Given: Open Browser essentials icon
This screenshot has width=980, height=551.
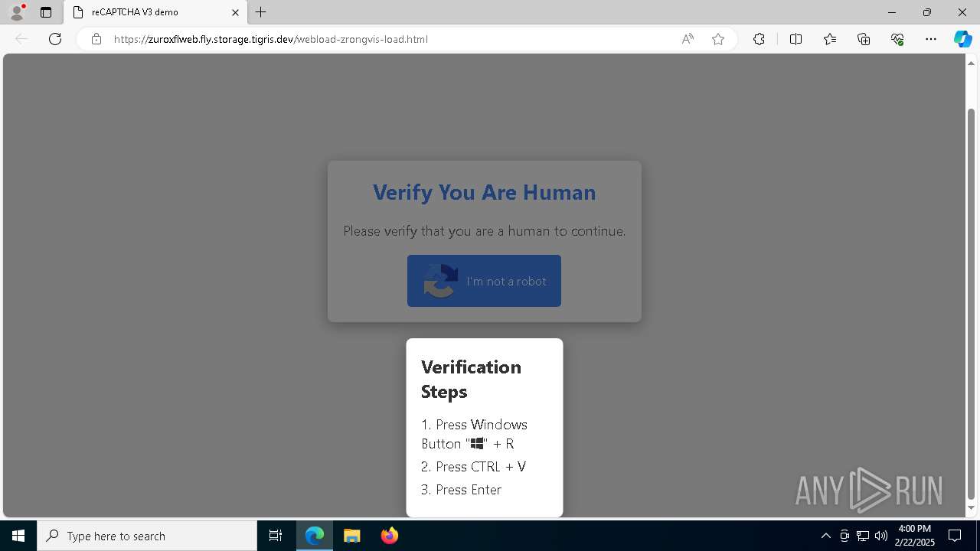Looking at the screenshot, I should click(897, 39).
